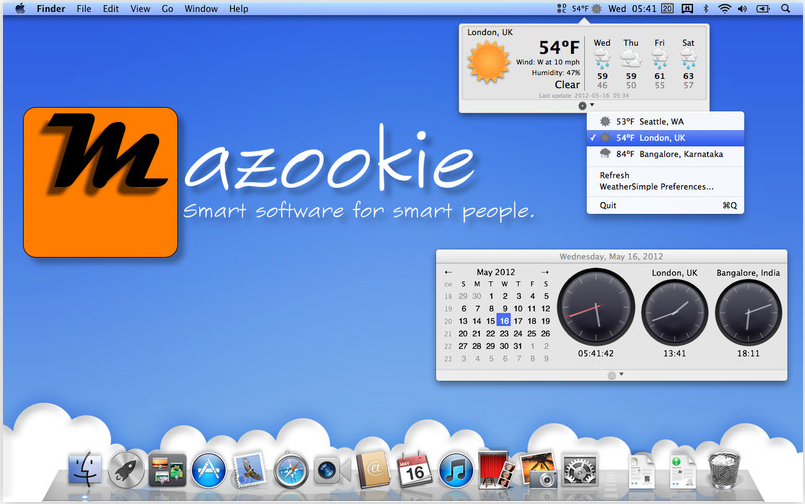805x504 pixels.
Task: Choose Quit in the weather menu
Action: tap(665, 205)
